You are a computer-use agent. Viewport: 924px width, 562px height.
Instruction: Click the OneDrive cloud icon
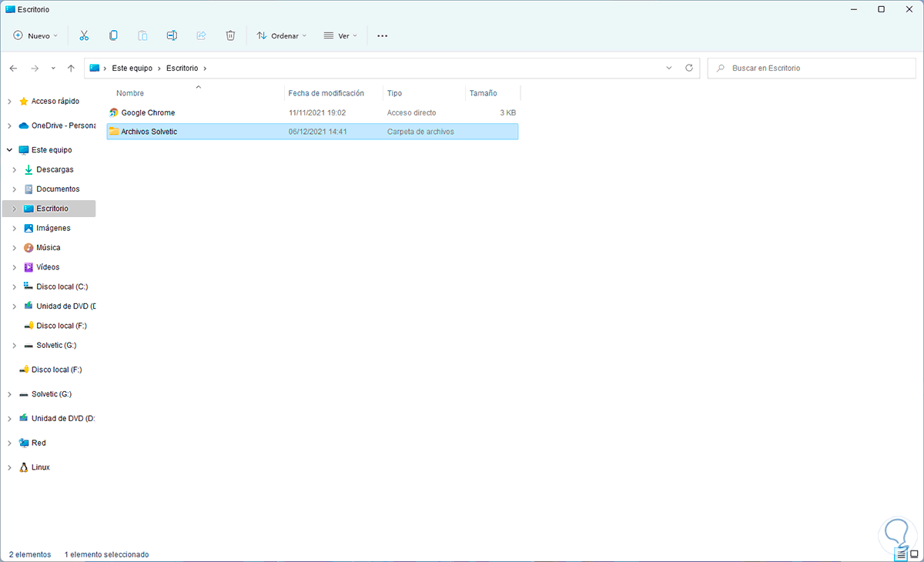pos(24,125)
